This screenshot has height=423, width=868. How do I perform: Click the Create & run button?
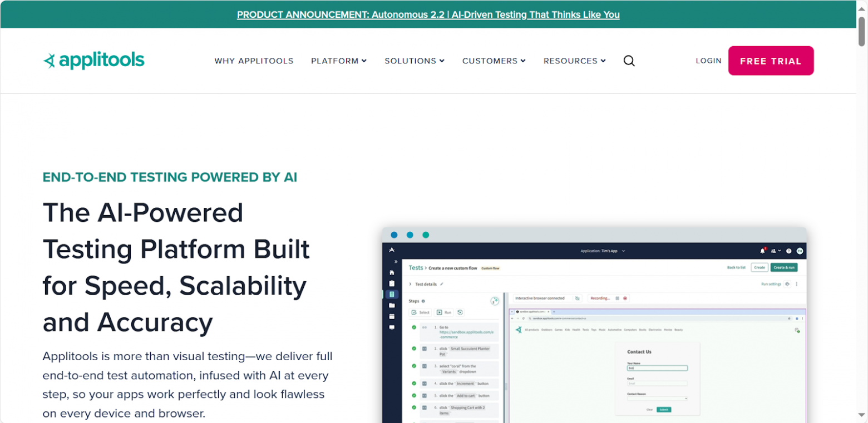point(783,267)
